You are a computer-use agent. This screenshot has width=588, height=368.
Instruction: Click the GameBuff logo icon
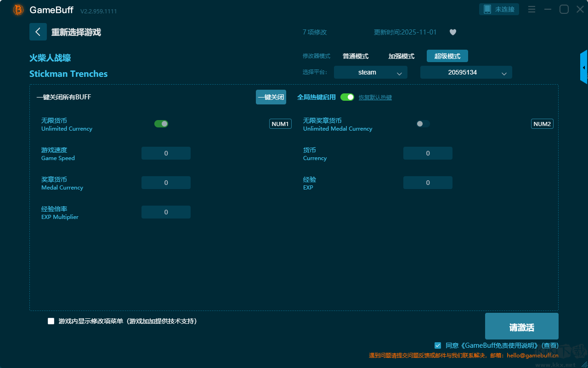pos(18,10)
